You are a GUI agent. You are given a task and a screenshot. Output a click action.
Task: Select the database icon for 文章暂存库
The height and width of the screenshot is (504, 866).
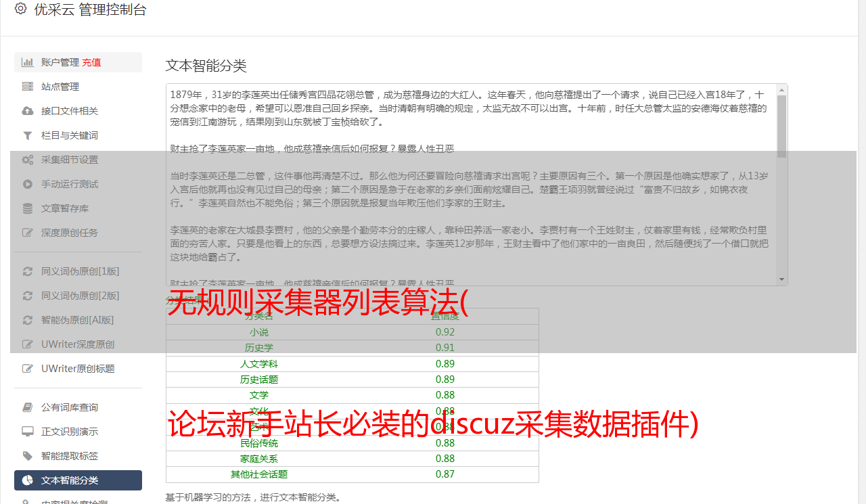(28, 208)
